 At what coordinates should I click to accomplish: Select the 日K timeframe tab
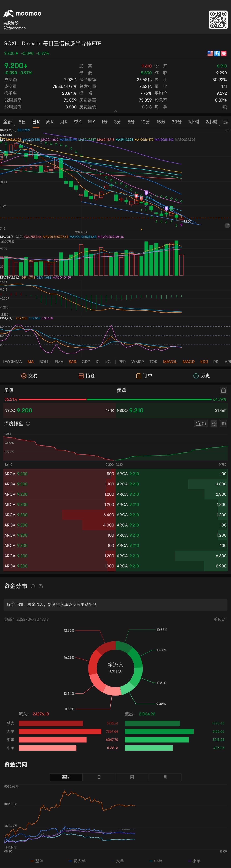point(36,122)
